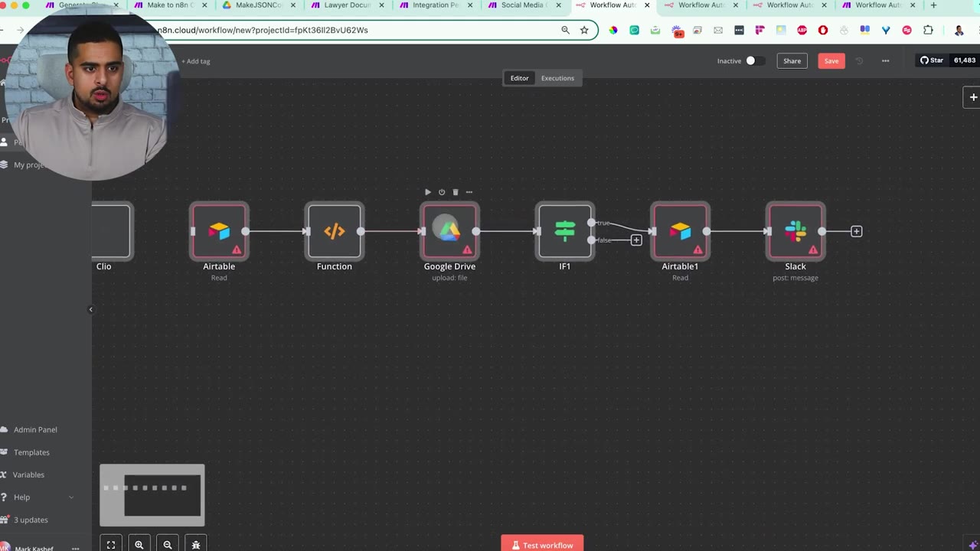Screen dimensions: 980x551
Task: Open workflow history icon
Action: tap(859, 60)
